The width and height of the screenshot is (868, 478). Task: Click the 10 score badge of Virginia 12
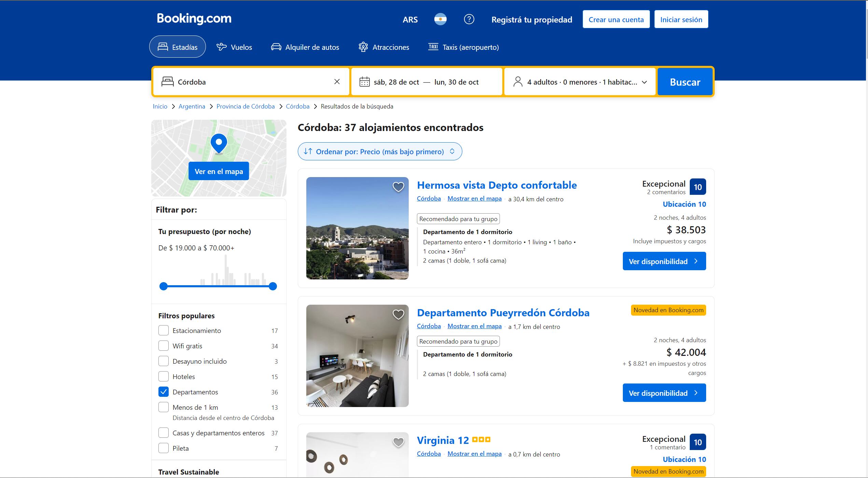[698, 442]
